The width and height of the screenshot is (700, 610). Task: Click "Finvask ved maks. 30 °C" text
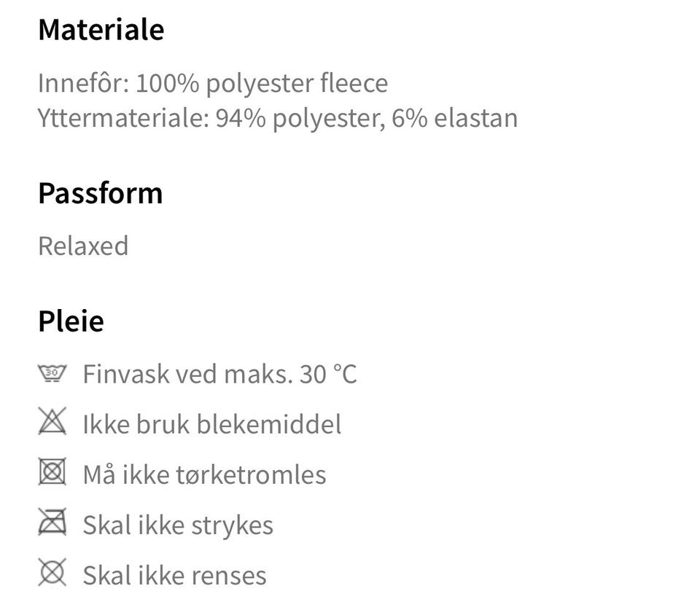click(x=219, y=375)
